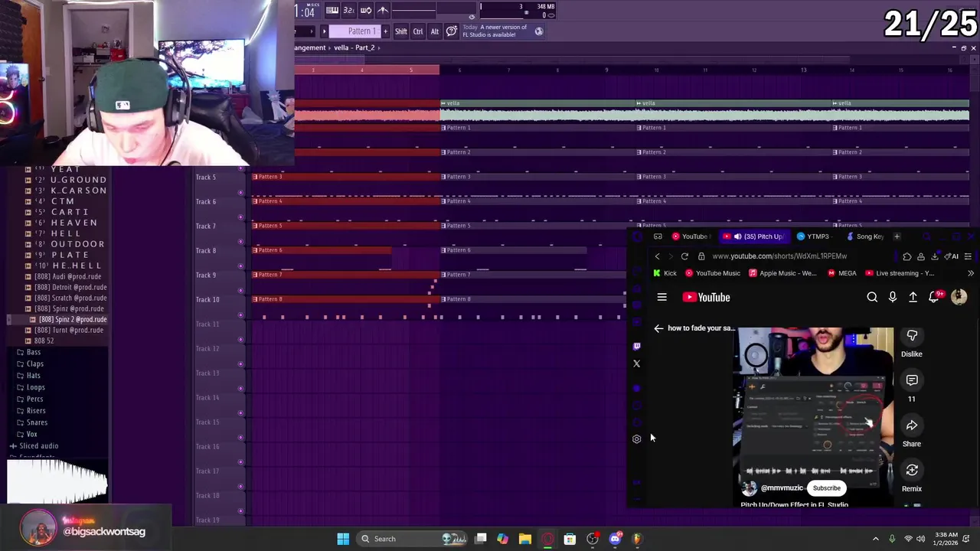Switch to the YouTube browser tab
Image resolution: width=980 pixels, height=551 pixels.
point(691,236)
